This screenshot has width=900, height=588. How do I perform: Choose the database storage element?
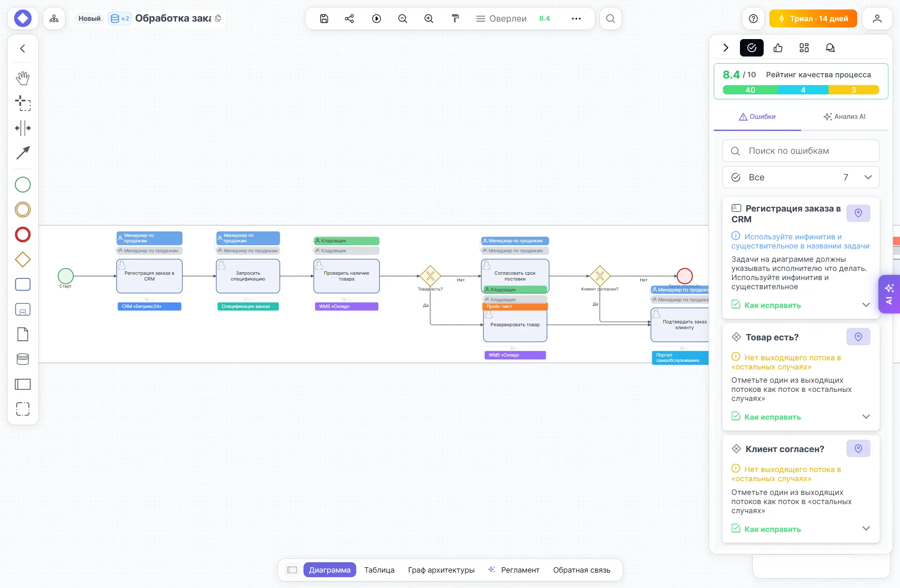tap(23, 359)
